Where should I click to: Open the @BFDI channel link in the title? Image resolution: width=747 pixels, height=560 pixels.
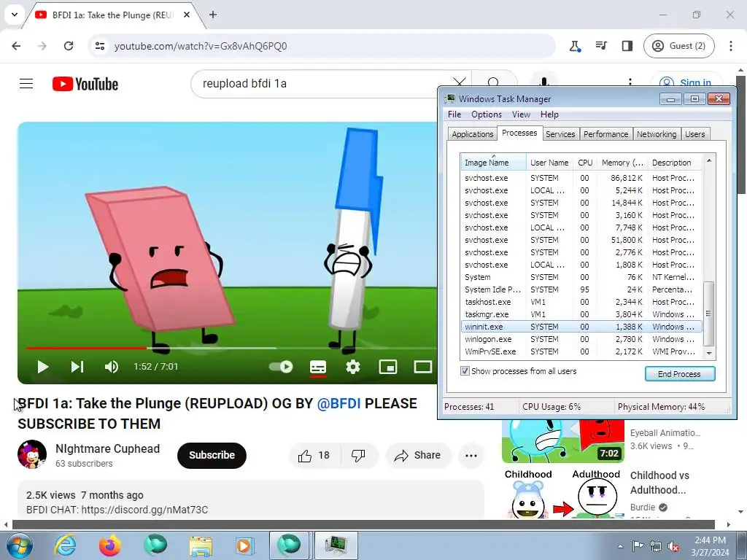tap(338, 403)
